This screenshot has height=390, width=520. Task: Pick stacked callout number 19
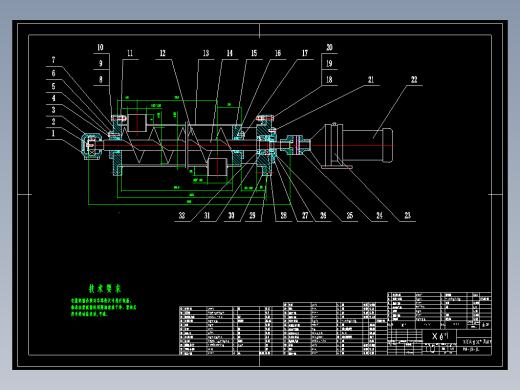click(329, 63)
